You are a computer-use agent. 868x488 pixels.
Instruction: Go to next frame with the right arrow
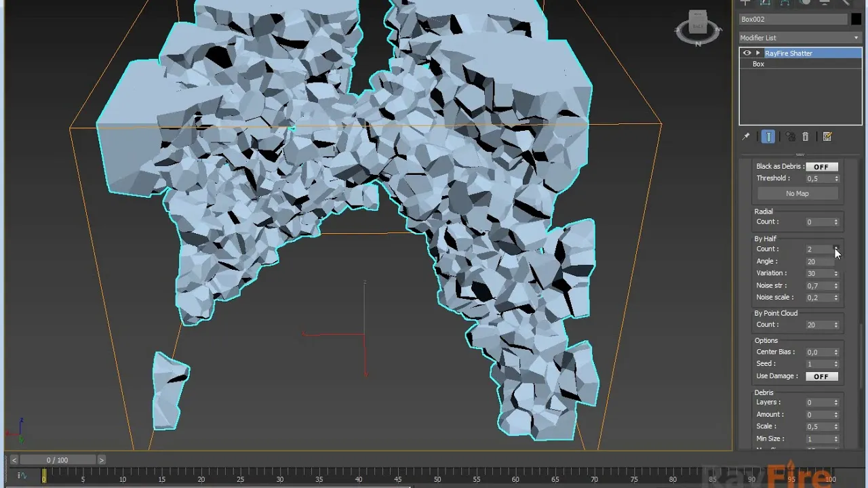pos(101,460)
